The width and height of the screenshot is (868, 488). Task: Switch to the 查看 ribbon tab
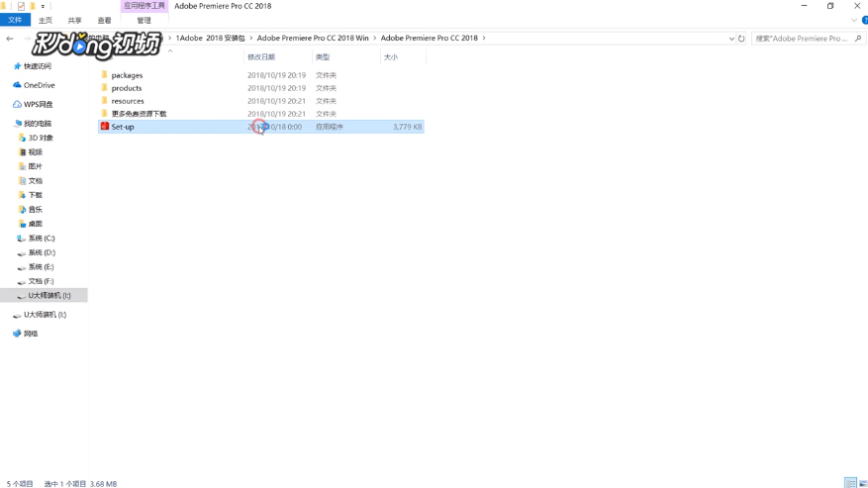104,21
